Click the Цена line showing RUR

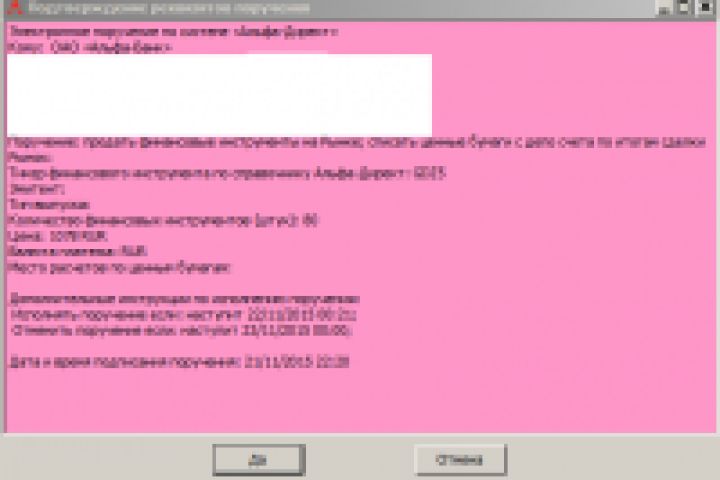pos(58,236)
